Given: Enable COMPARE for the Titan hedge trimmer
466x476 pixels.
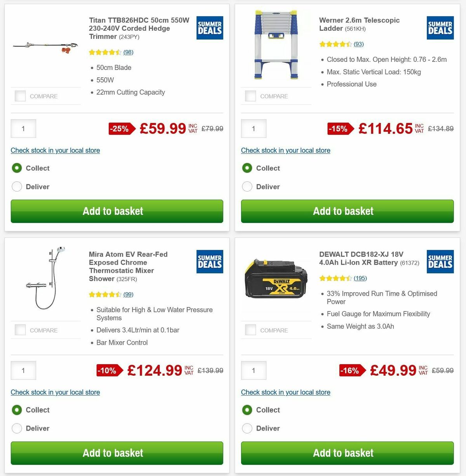Looking at the screenshot, I should [x=20, y=96].
